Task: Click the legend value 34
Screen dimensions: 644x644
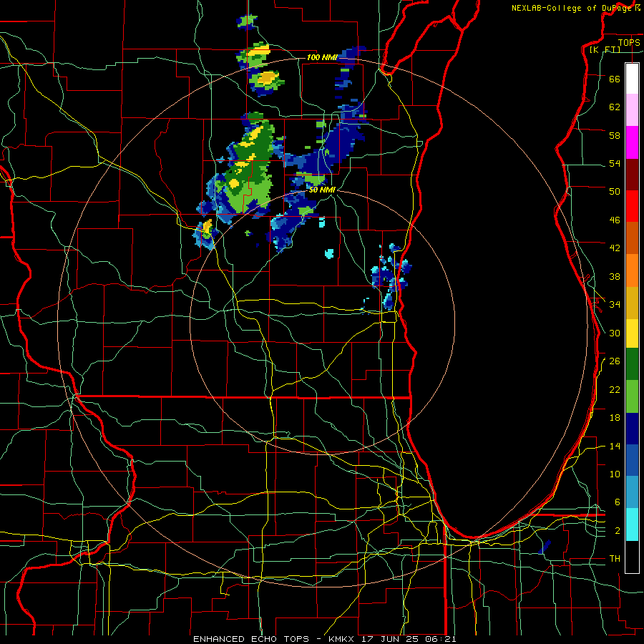Action: (615, 305)
